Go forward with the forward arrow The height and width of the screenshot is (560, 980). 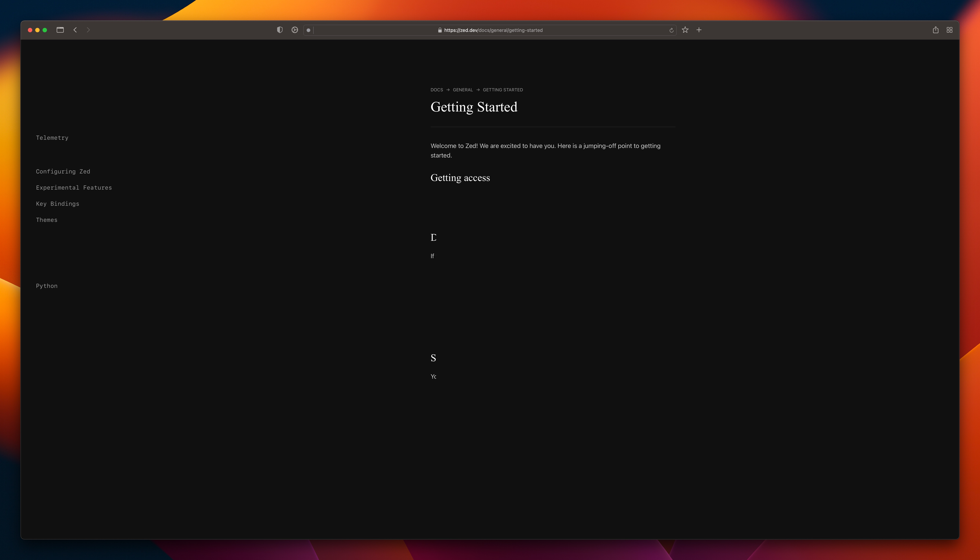pos(88,30)
